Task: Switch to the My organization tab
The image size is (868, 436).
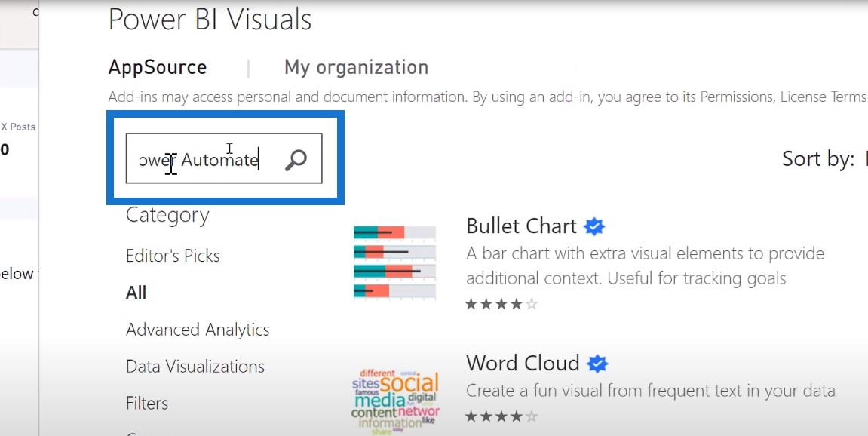Action: click(357, 68)
